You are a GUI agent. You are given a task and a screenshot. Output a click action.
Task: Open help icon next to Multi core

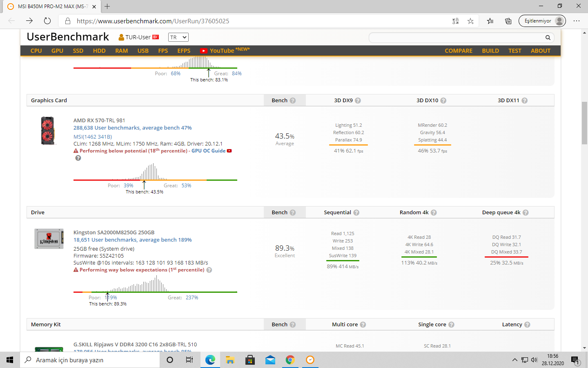(x=363, y=325)
